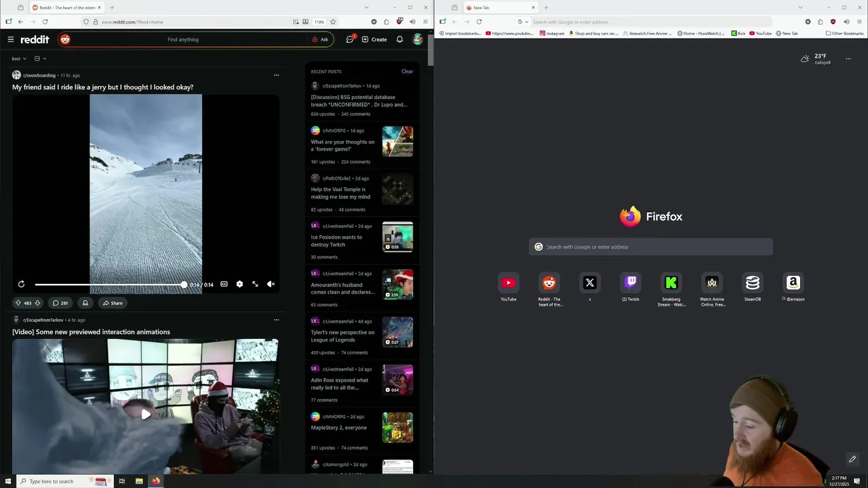
Task: Open the 110% zoom level indicator
Action: coord(319,22)
